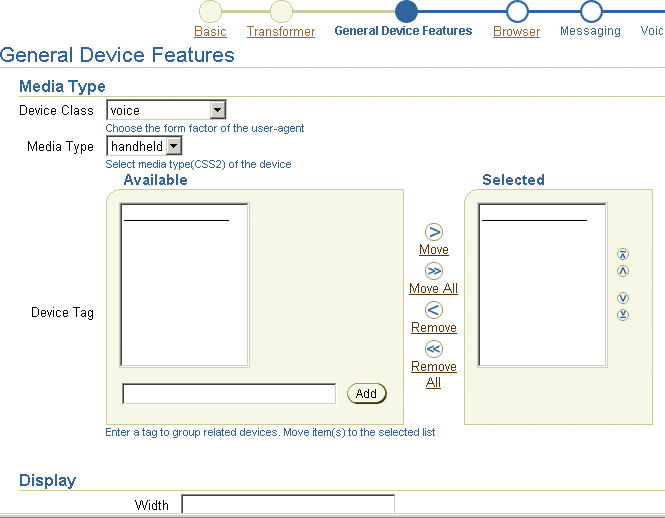Viewport: 665px width, 518px height.
Task: Select the Voice step label
Action: click(652, 31)
